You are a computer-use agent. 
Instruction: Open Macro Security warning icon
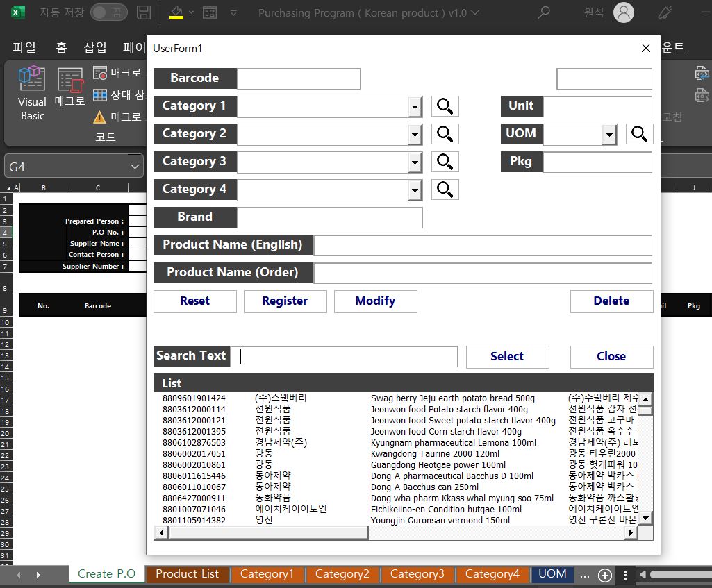pyautogui.click(x=99, y=117)
